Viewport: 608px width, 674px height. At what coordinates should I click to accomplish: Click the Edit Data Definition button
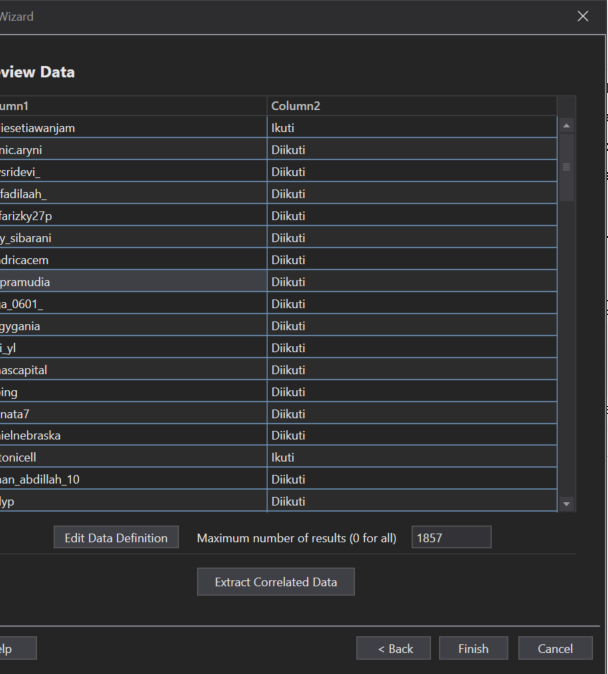116,537
